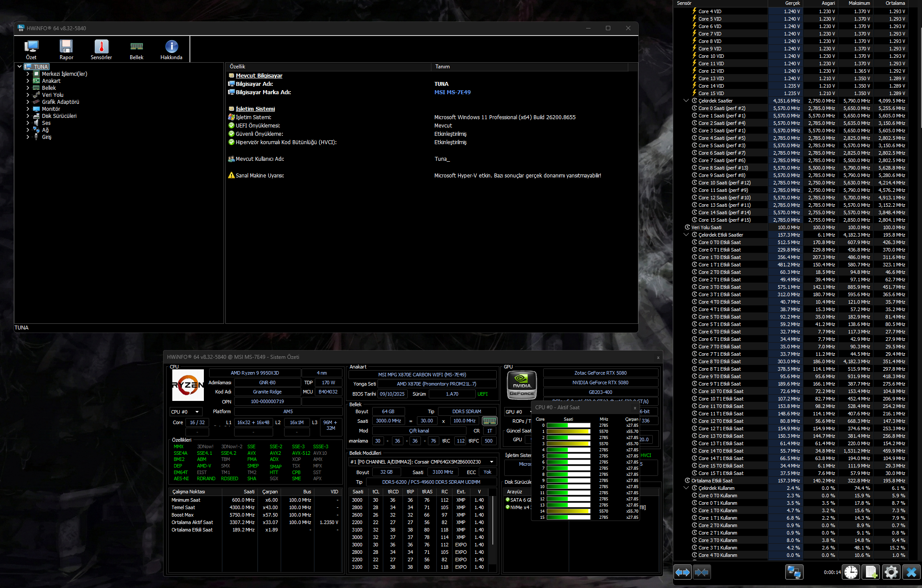922x588 pixels.
Task: Click the Özellik column header
Action: (329, 67)
